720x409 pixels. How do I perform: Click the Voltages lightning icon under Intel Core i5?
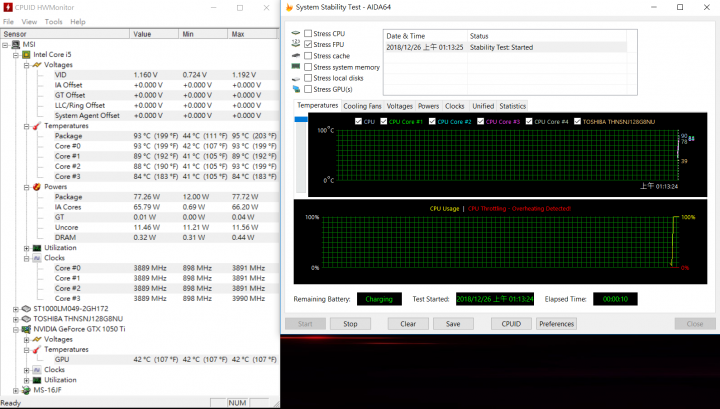coord(37,65)
